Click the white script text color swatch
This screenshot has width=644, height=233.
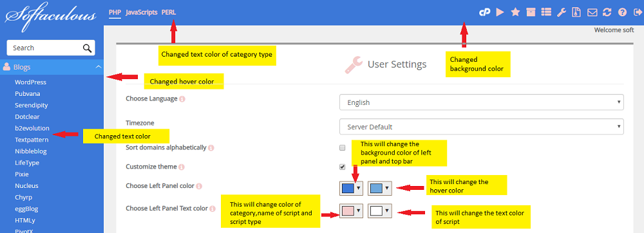point(377,211)
